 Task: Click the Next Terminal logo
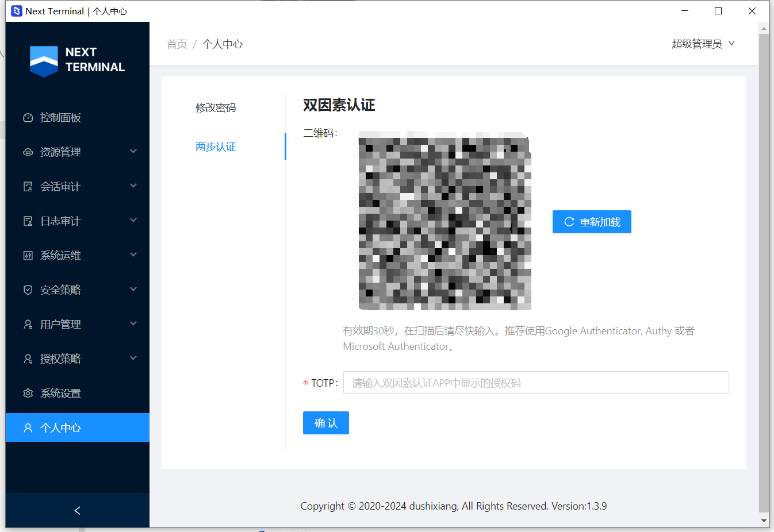[x=76, y=60]
